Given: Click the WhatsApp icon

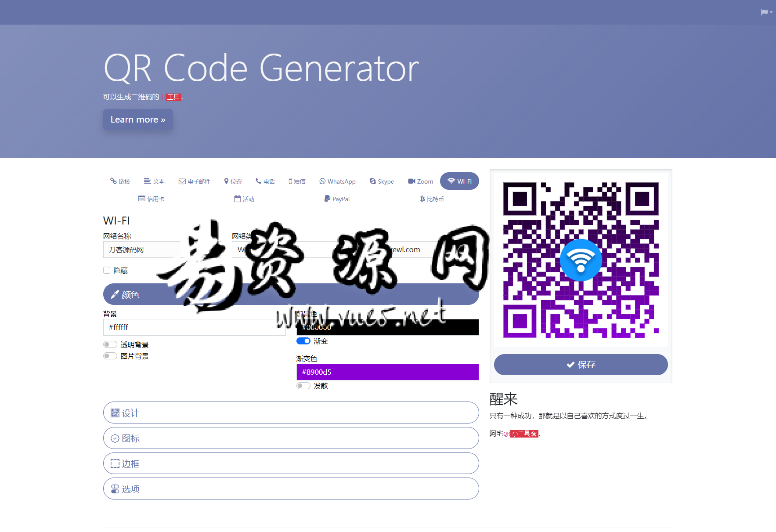Looking at the screenshot, I should (322, 181).
